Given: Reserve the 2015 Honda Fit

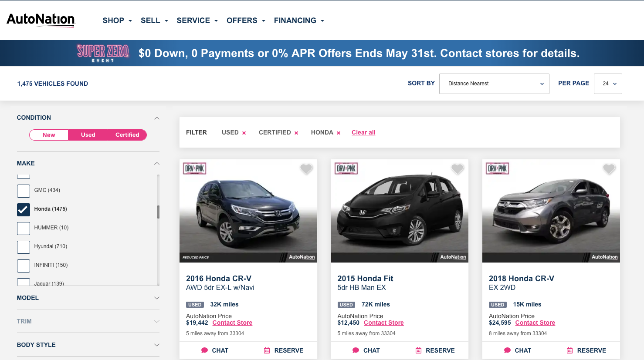Looking at the screenshot, I should (x=435, y=350).
